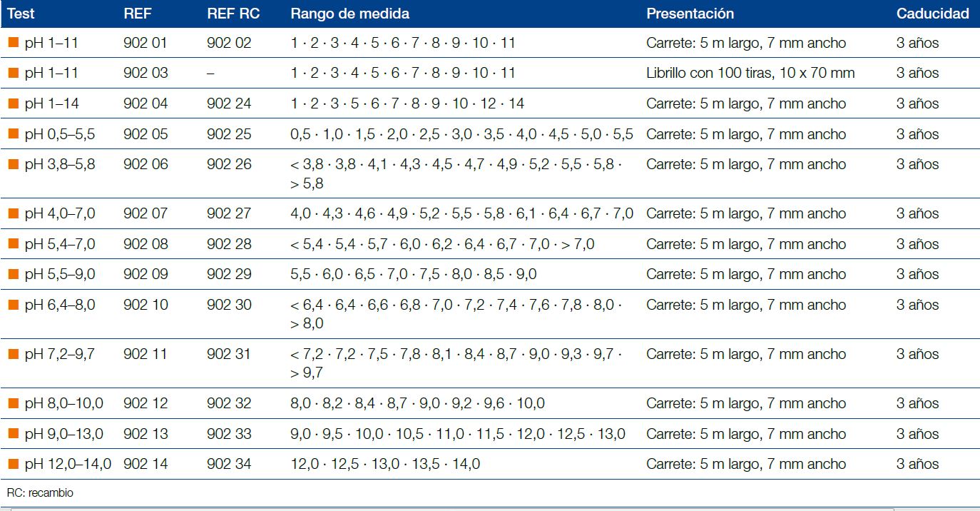Click orange square beside pH 4,0–7,0
The height and width of the screenshot is (511, 980).
click(13, 213)
